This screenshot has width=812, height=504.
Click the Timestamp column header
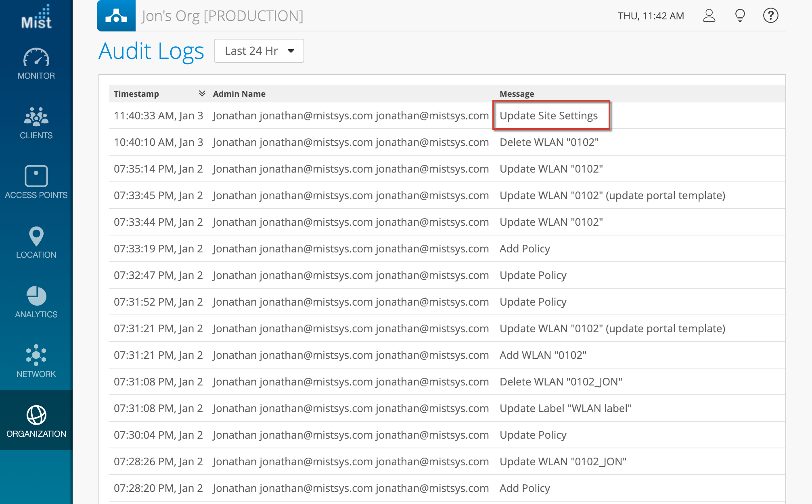click(x=136, y=94)
